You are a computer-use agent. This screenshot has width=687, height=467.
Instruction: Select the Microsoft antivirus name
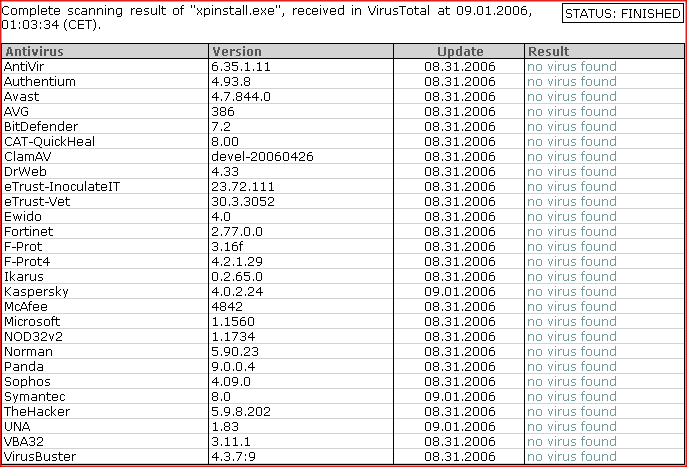[32, 322]
